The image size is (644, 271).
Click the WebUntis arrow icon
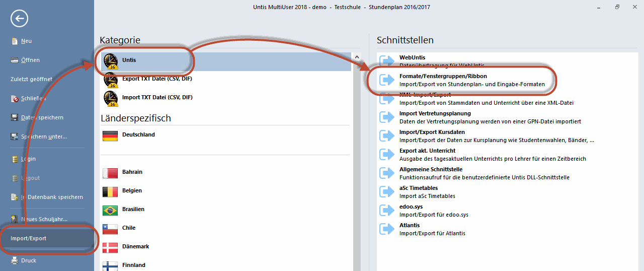click(387, 61)
